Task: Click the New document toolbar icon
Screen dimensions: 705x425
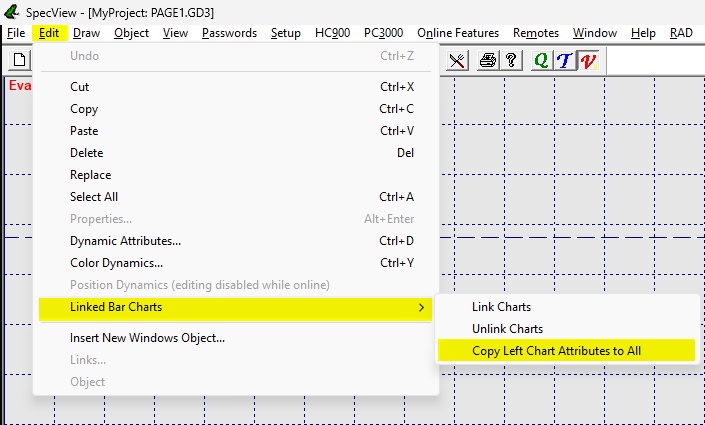Action: 18,60
